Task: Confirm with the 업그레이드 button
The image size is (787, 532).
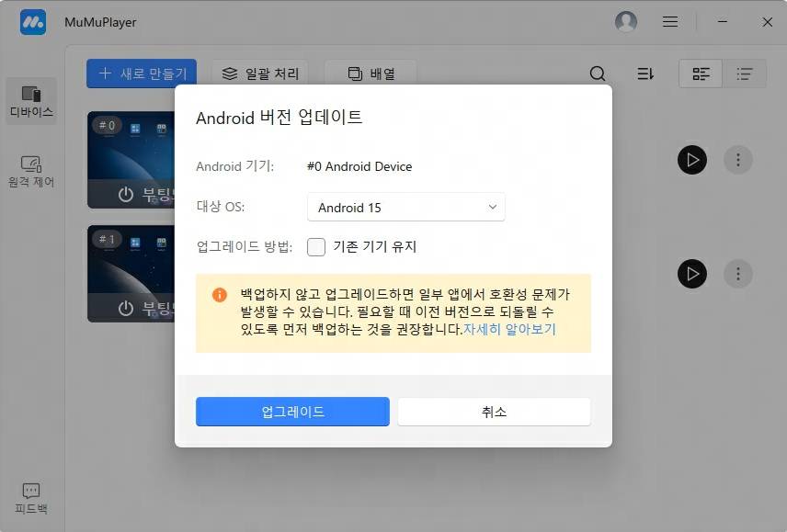Action: pos(292,412)
